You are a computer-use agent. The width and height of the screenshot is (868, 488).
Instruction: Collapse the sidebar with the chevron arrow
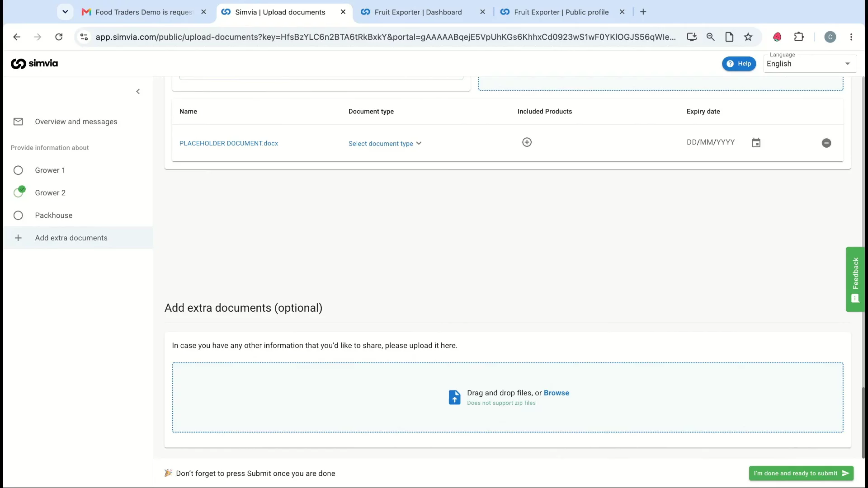(x=138, y=92)
